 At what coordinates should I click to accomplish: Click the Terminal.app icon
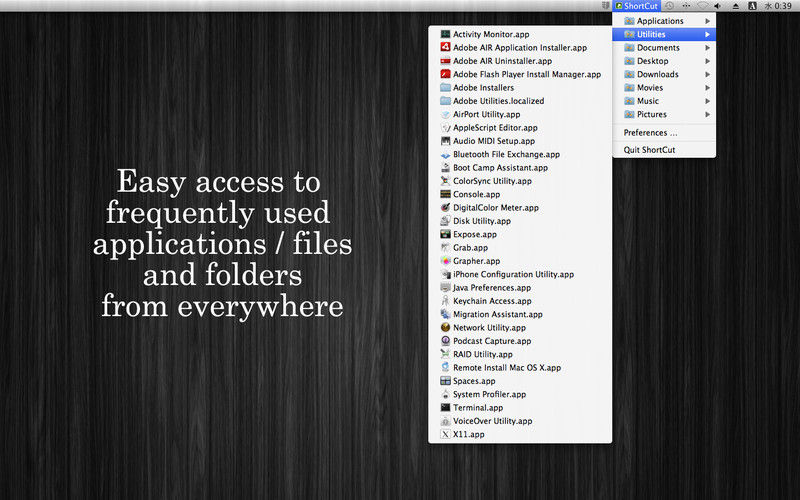(445, 408)
